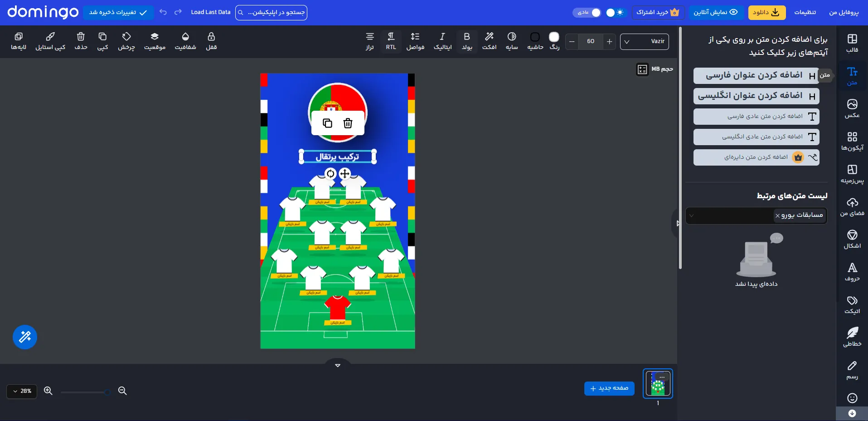The width and height of the screenshot is (868, 421).
Task: Open the Shadow (سایه) settings
Action: (x=512, y=41)
